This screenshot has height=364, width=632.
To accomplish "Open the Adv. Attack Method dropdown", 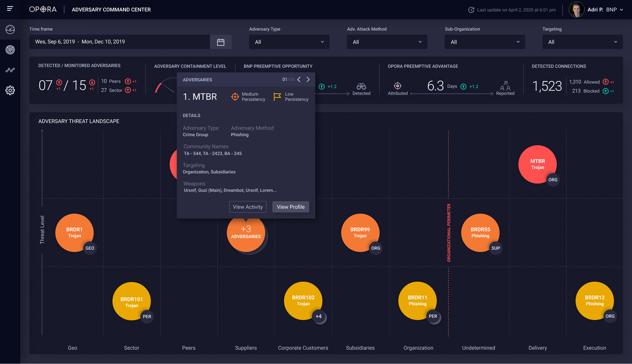I will tap(387, 42).
